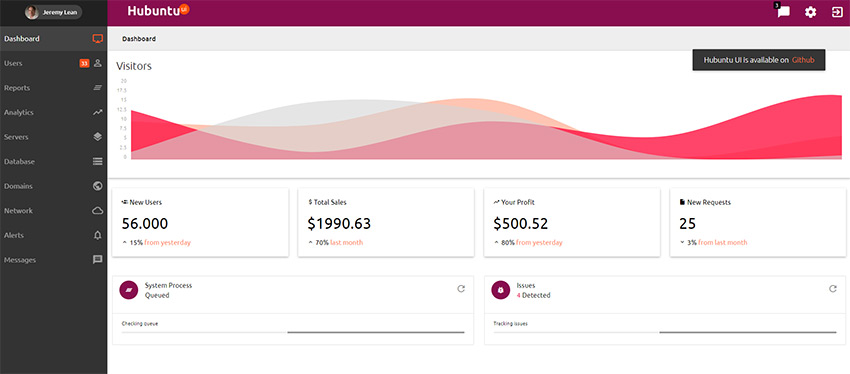The height and width of the screenshot is (374, 850).
Task: Click "3% from last month" text
Action: (x=717, y=243)
